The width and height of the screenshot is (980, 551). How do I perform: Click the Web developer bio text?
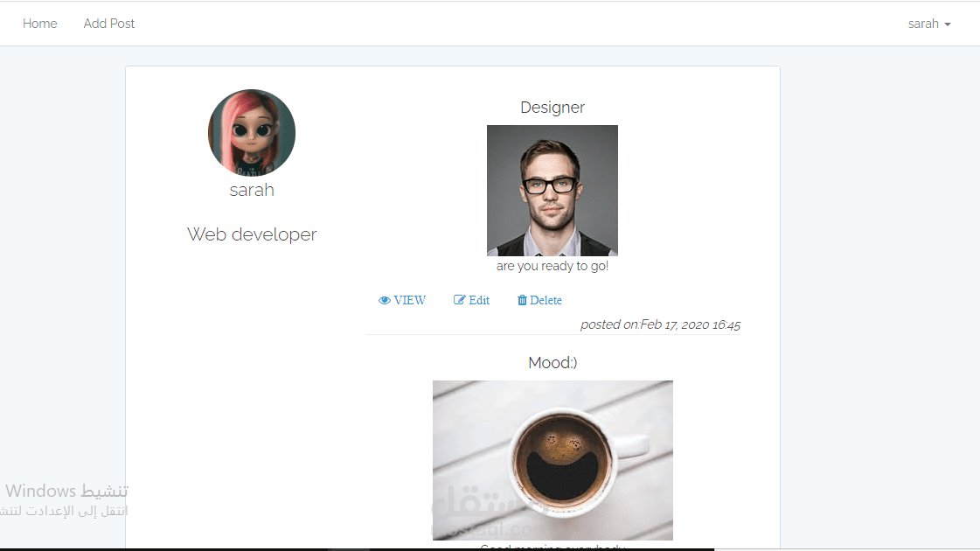point(252,234)
